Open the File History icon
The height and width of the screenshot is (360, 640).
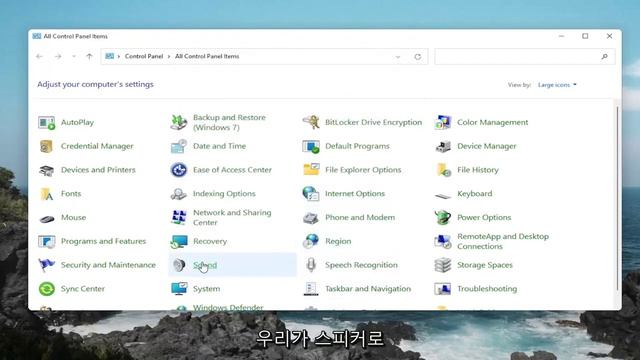[x=443, y=170]
